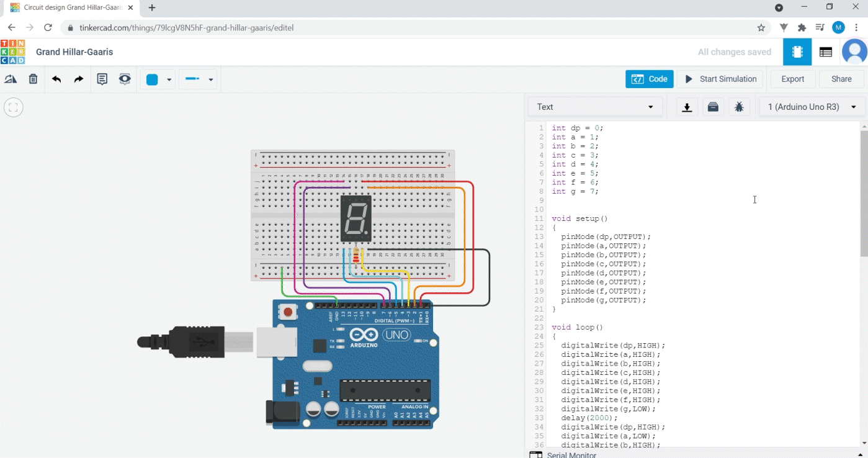Viewport: 868px width, 458px height.
Task: Click the Arduino reset button
Action: pyautogui.click(x=288, y=312)
